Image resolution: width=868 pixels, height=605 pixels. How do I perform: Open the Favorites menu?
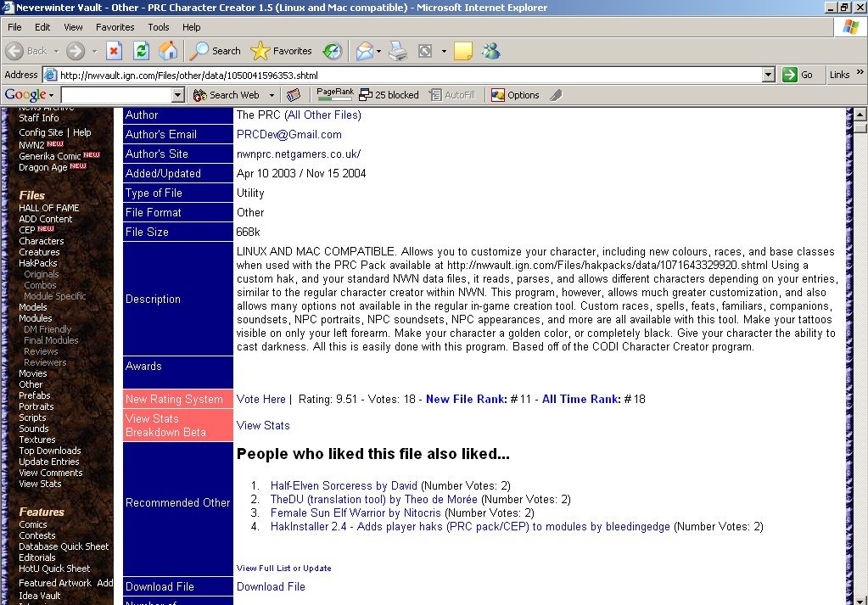click(115, 27)
